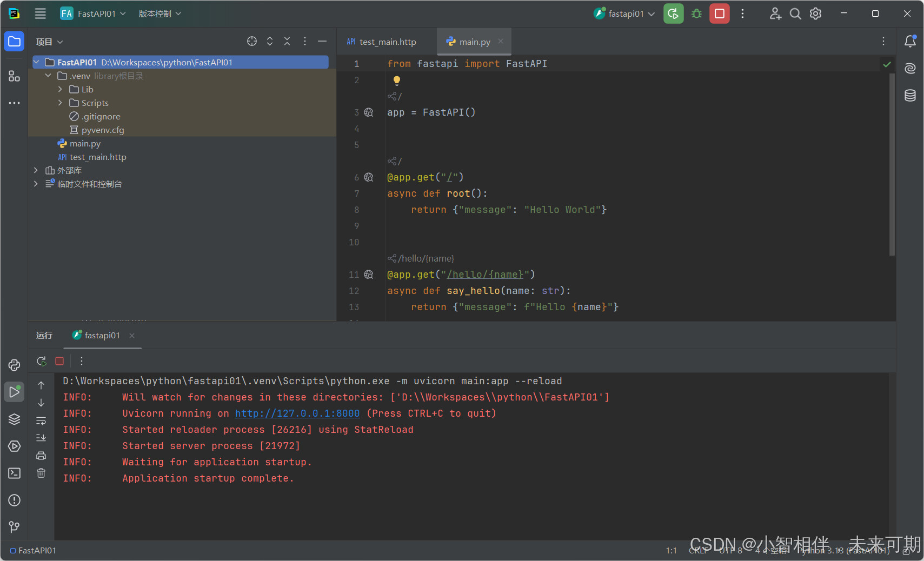Open Python Console tool window
Viewport: 924px width, 561px height.
click(x=14, y=365)
